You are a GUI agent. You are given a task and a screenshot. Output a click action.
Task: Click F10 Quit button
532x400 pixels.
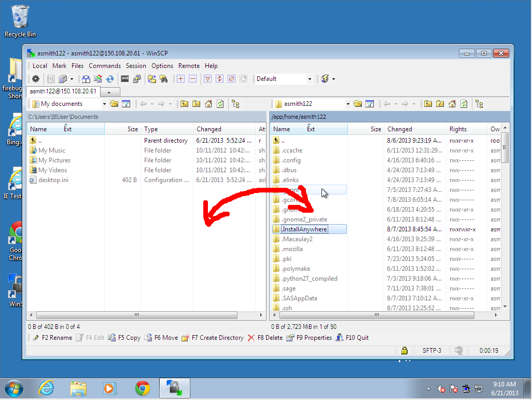pyautogui.click(x=352, y=338)
